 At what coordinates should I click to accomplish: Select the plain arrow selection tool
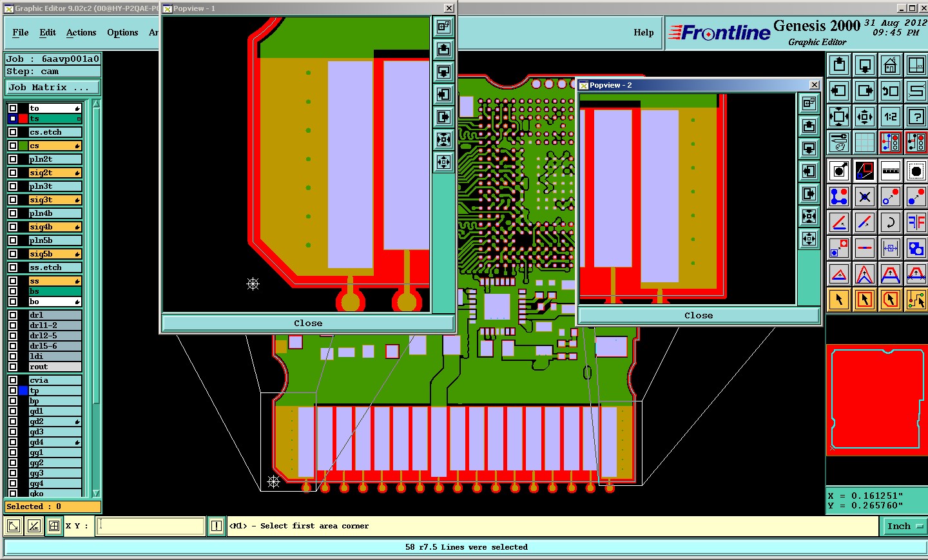pyautogui.click(x=839, y=300)
